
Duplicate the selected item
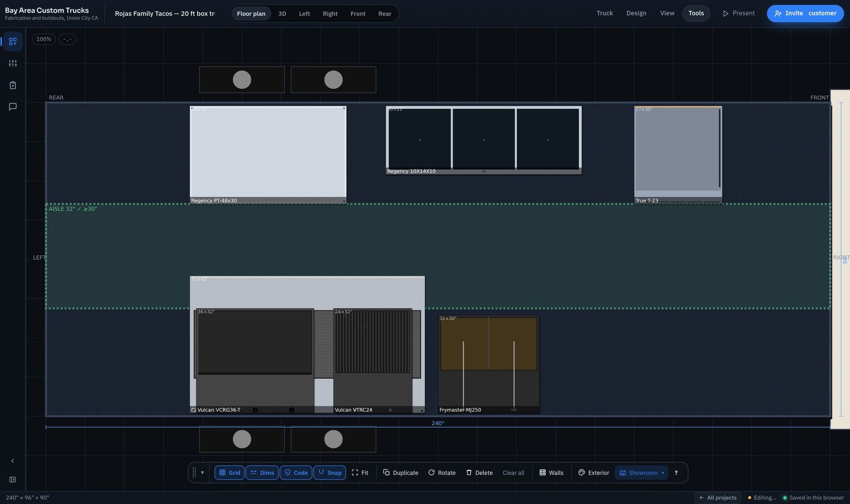[x=401, y=473]
